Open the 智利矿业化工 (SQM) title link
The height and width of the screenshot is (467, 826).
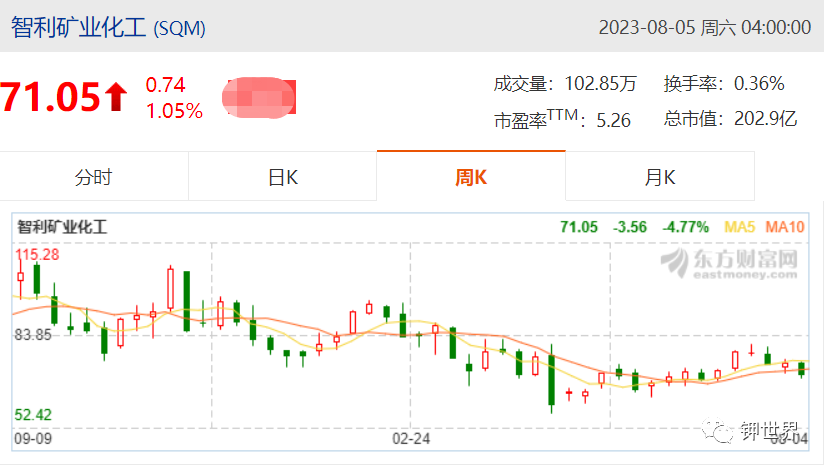pyautogui.click(x=109, y=27)
